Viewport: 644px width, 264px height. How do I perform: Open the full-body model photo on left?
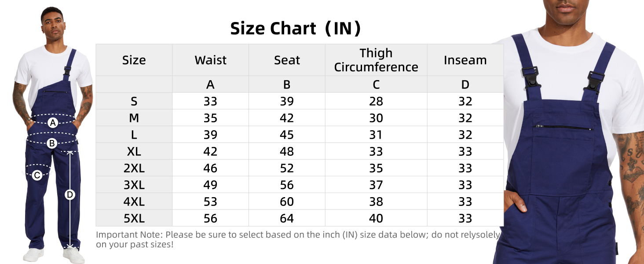(53, 88)
